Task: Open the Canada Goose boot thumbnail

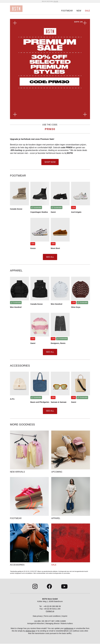Action: click(19, 194)
